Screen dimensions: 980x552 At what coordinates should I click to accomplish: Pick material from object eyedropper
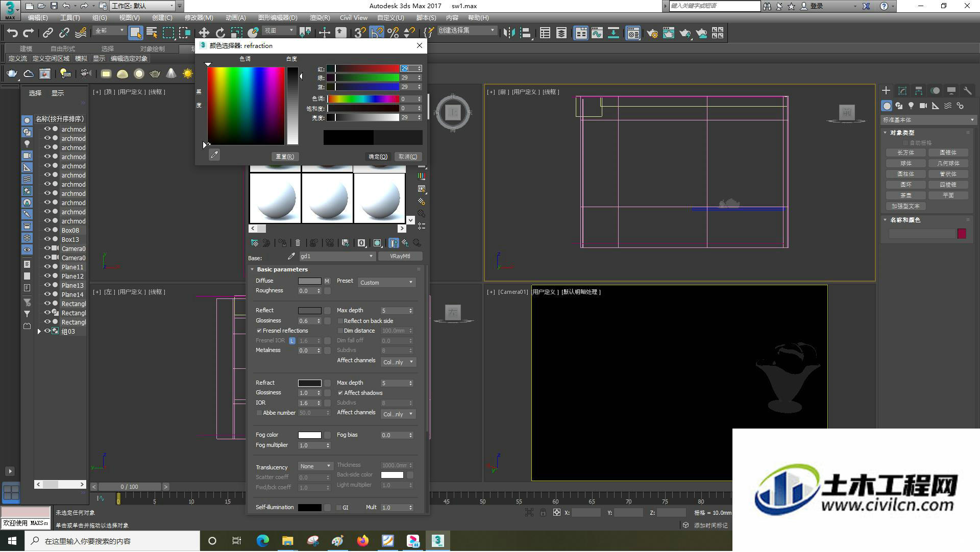click(x=291, y=256)
